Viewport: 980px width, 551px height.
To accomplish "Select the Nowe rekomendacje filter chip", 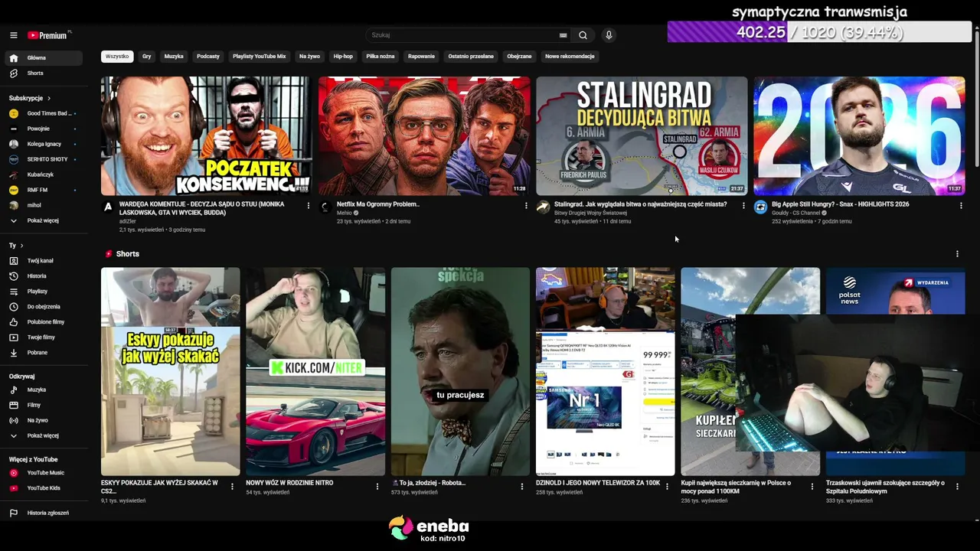I will pyautogui.click(x=570, y=57).
